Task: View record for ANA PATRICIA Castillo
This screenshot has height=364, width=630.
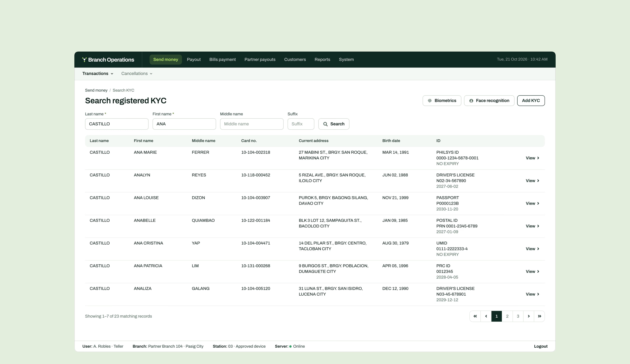Action: pyautogui.click(x=532, y=272)
